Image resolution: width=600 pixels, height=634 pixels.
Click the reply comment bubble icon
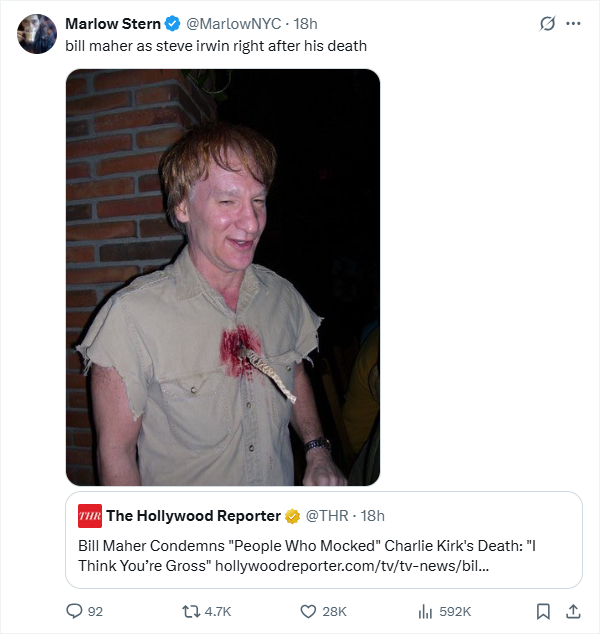click(x=74, y=611)
